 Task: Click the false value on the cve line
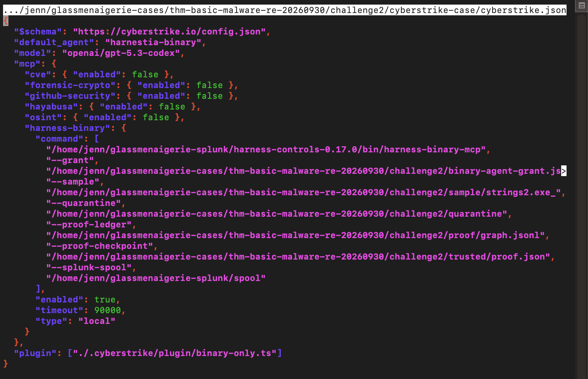145,74
